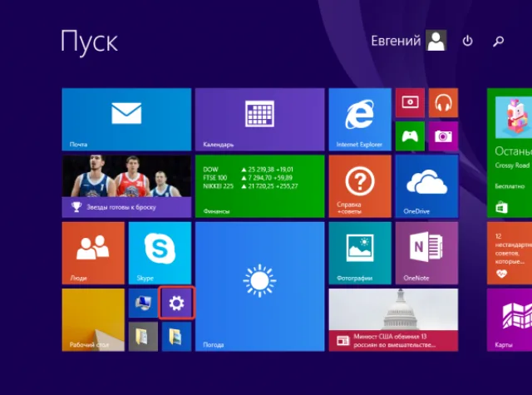Launch Internet Explorer tile
The width and height of the screenshot is (532, 395).
pos(360,119)
